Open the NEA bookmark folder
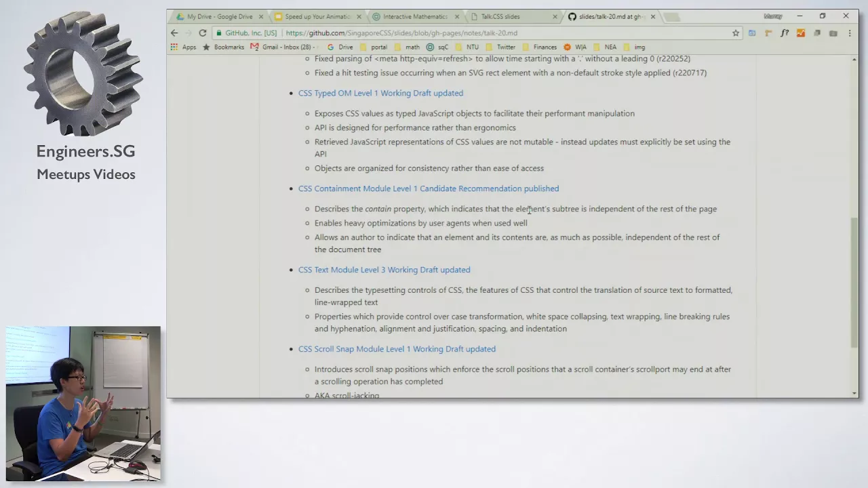This screenshot has width=868, height=488. pyautogui.click(x=605, y=47)
